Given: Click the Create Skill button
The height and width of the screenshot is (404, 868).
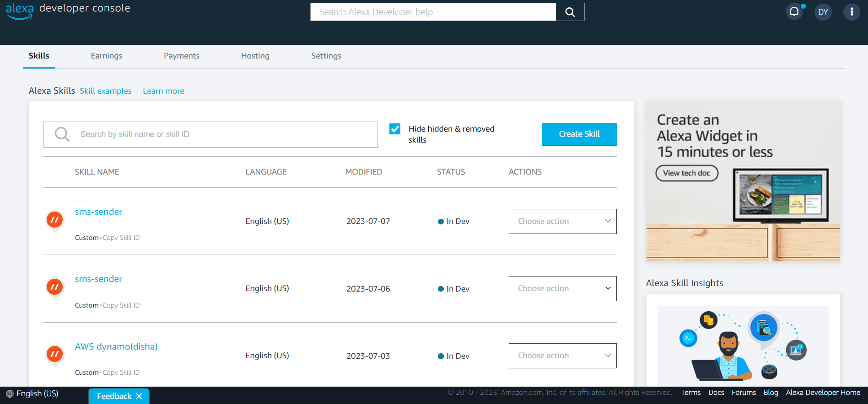Looking at the screenshot, I should (x=579, y=134).
